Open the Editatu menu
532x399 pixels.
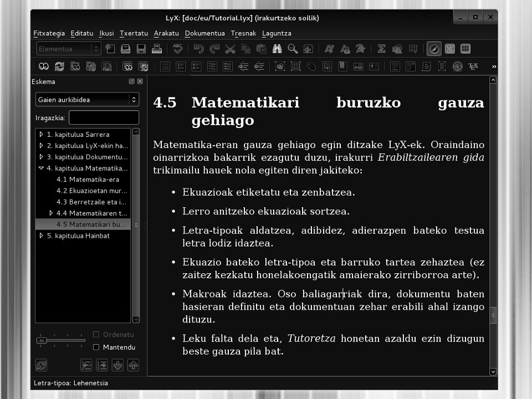(x=82, y=33)
